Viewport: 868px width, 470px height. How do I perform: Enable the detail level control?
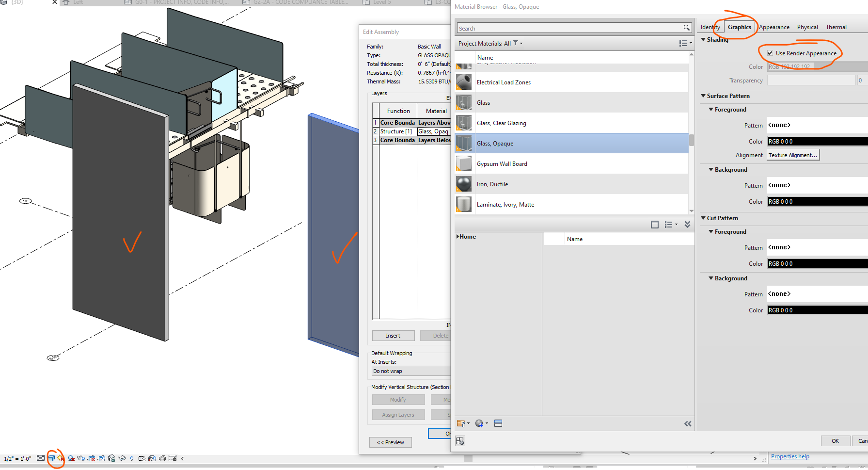(41, 458)
